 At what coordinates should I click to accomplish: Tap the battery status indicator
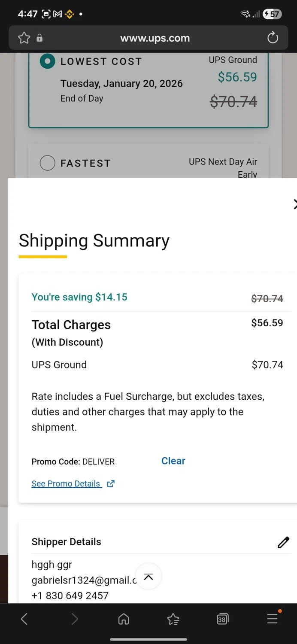tap(271, 14)
